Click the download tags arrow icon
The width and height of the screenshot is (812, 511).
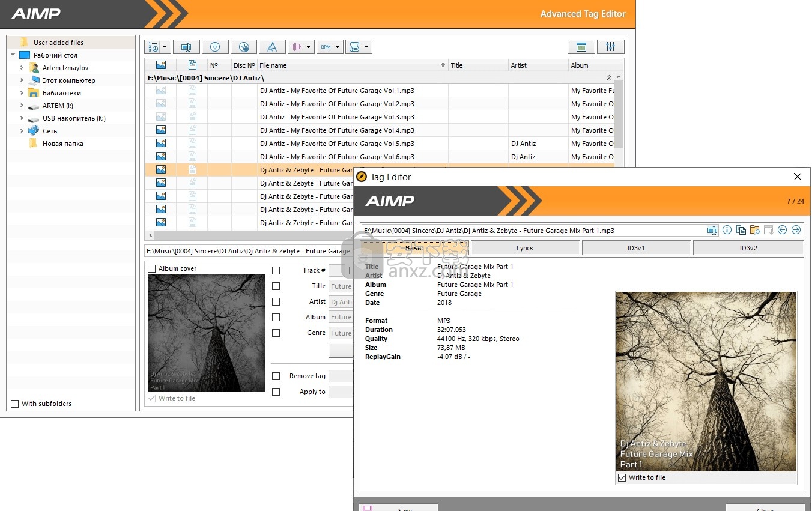coord(215,47)
